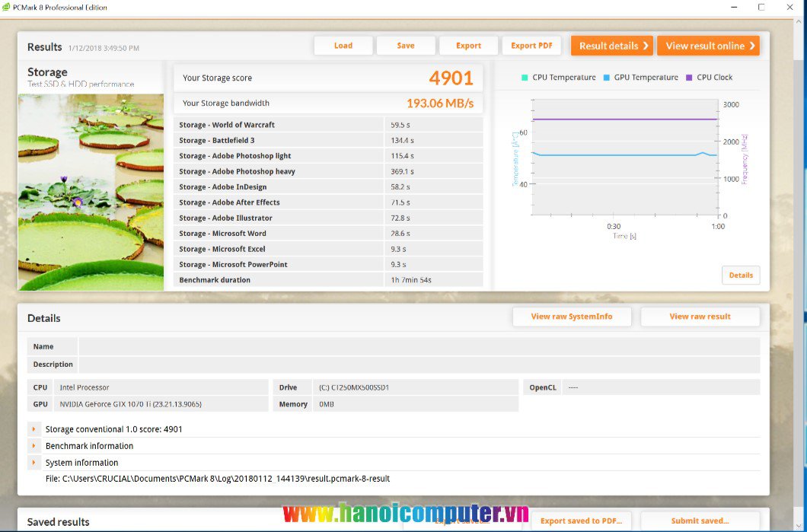807x532 pixels.
Task: Expand Storage conventional 1.0 score arrow
Action: coord(34,429)
